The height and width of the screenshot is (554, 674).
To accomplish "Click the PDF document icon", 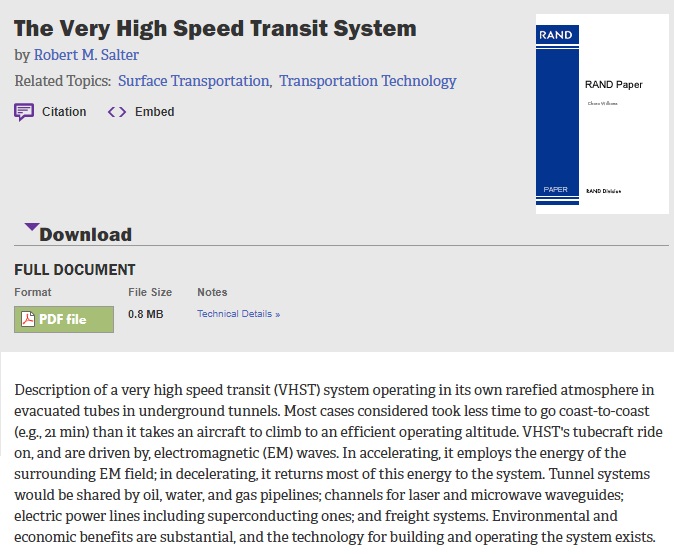I will tap(28, 319).
